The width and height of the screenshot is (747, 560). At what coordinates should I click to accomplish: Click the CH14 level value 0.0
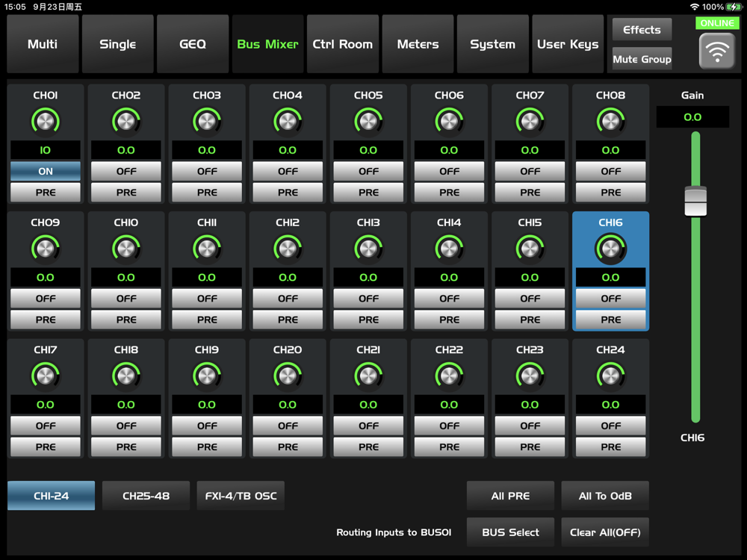point(449,277)
